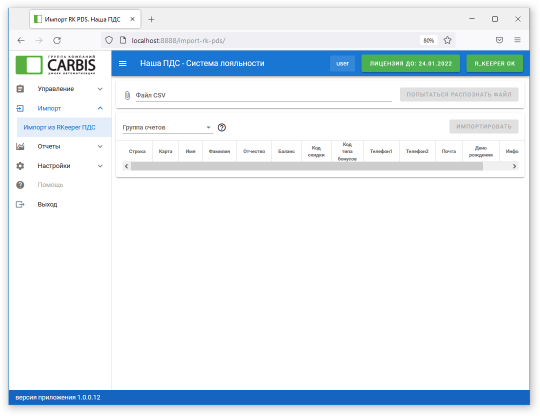Open the Firefox application menu icon
This screenshot has width=540, height=416.
517,40
